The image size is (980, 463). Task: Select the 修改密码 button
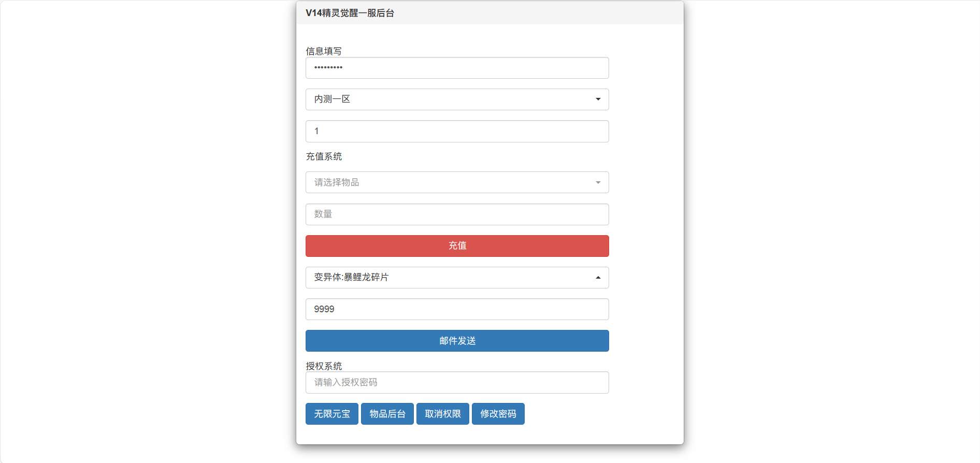coord(498,414)
